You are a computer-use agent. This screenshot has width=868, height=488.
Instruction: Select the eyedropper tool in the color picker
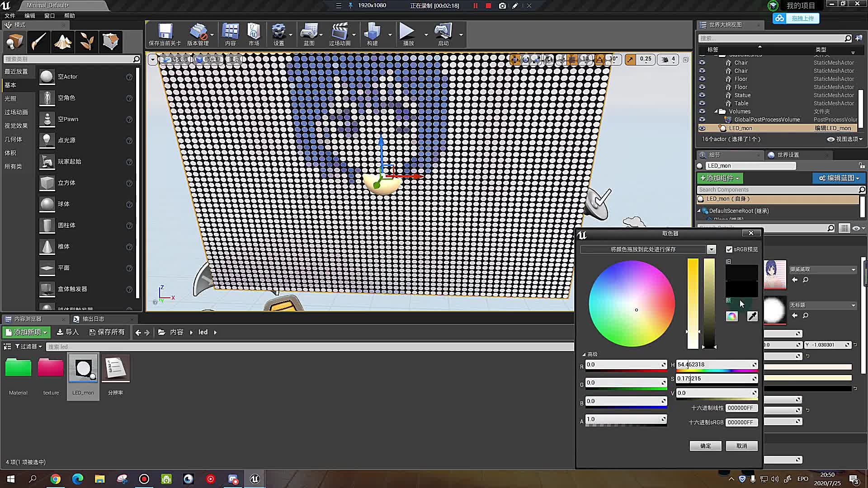point(752,316)
